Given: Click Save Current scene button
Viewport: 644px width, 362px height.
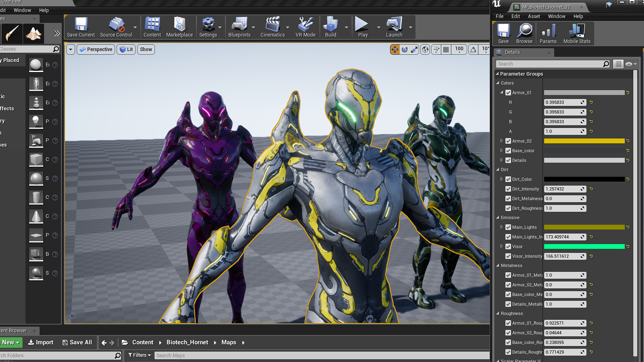Looking at the screenshot, I should tap(81, 27).
